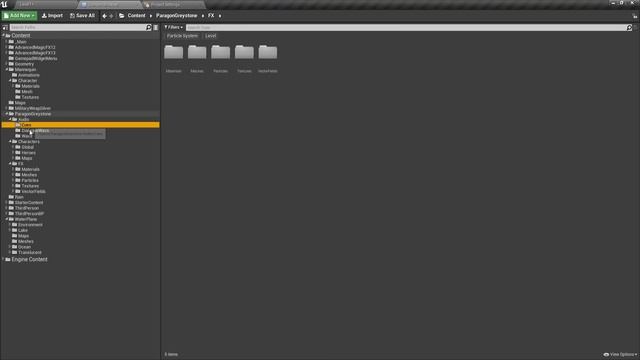This screenshot has width=640, height=360.
Task: Select the MilitaryWeapSilver folder
Action: point(33,108)
